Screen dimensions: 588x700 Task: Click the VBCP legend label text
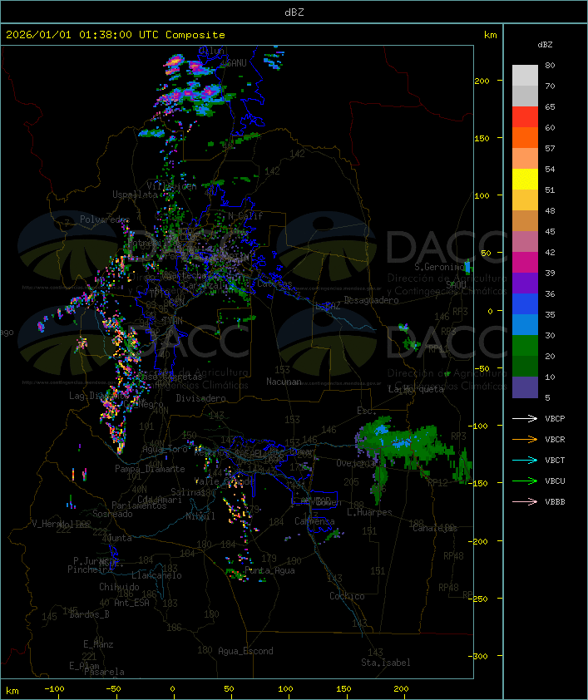(555, 419)
